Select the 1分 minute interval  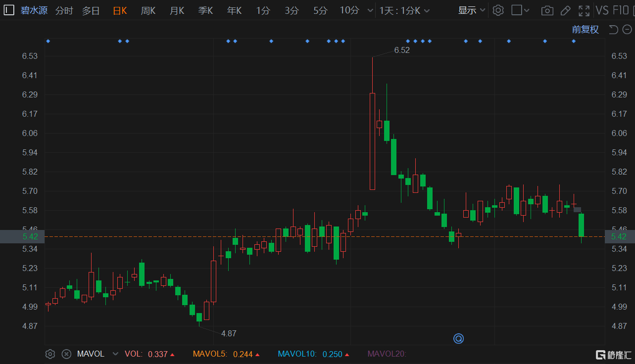click(x=263, y=10)
